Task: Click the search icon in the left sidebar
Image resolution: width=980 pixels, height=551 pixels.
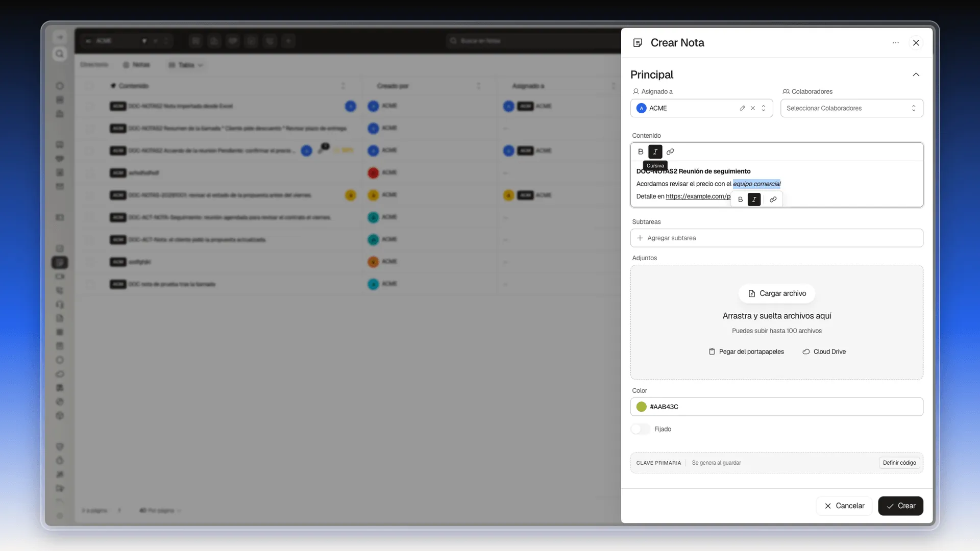Action: click(x=60, y=54)
